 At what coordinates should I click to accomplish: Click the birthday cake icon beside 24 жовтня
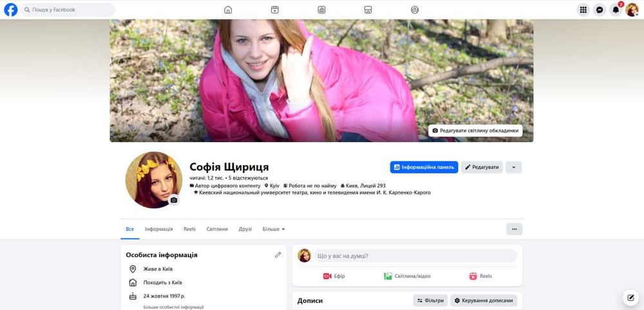[133, 296]
